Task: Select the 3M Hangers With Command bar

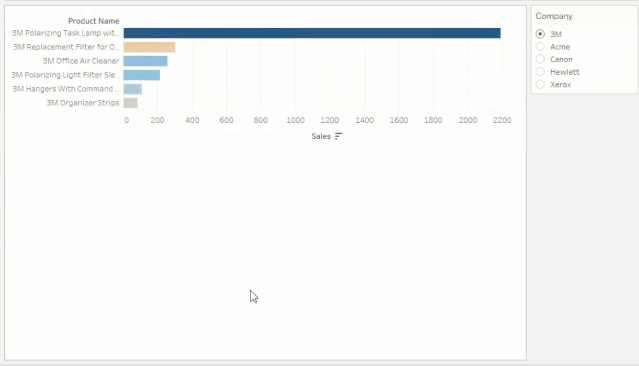Action: pos(133,89)
